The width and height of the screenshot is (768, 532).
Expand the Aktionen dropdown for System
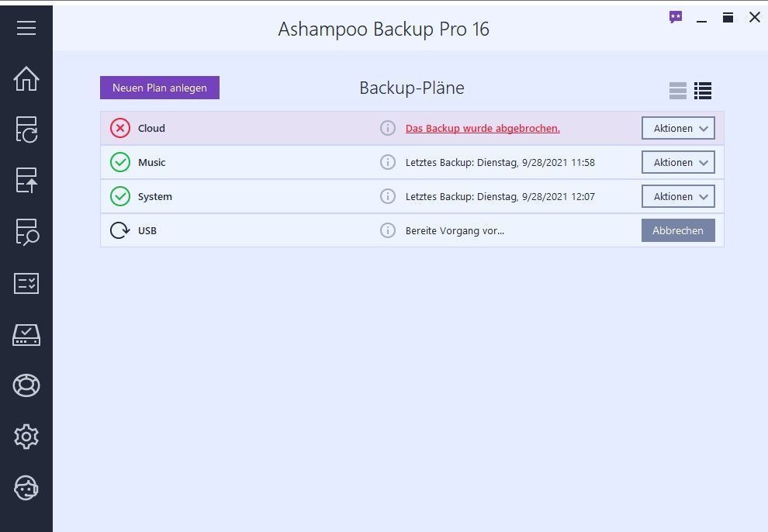pyautogui.click(x=678, y=196)
